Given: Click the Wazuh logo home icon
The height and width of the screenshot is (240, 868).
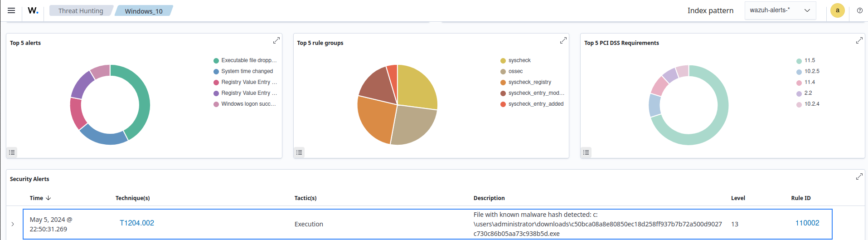Looking at the screenshot, I should point(33,10).
